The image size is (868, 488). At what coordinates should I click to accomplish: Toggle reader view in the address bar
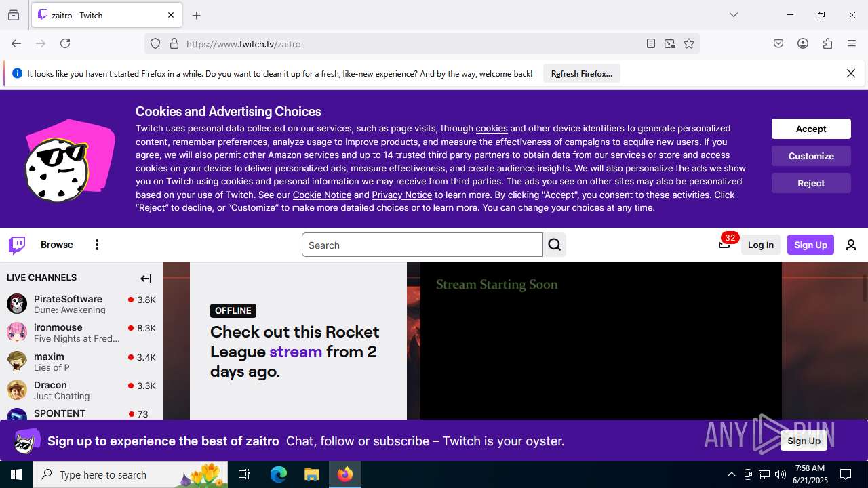(651, 43)
